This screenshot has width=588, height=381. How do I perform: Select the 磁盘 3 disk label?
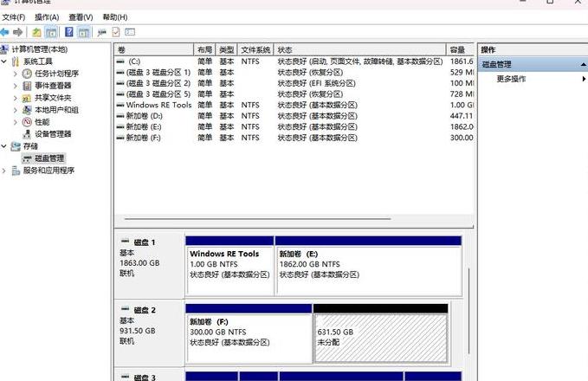148,375
